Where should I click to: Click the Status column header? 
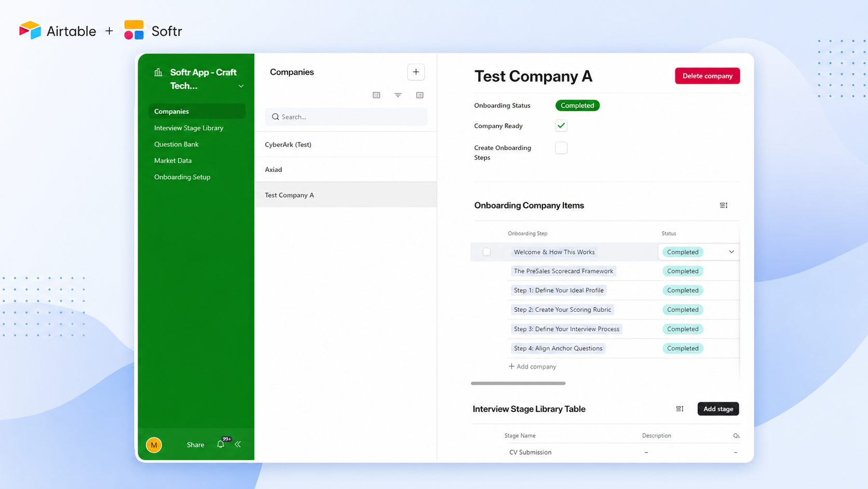[x=669, y=233]
